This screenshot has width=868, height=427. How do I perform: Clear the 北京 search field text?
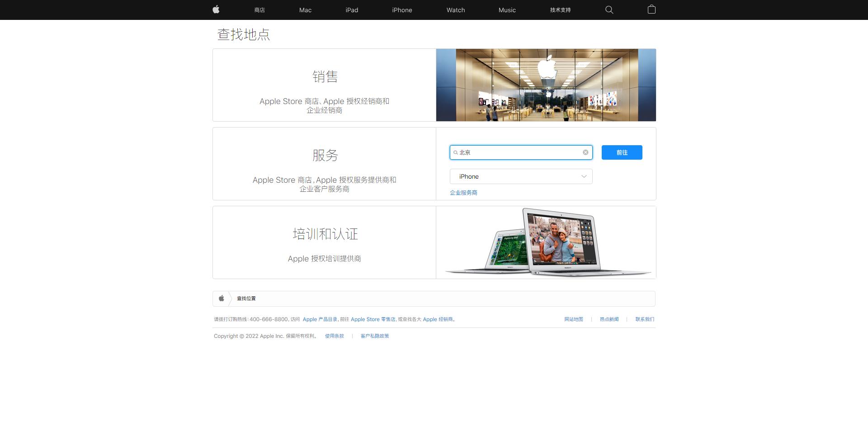585,152
